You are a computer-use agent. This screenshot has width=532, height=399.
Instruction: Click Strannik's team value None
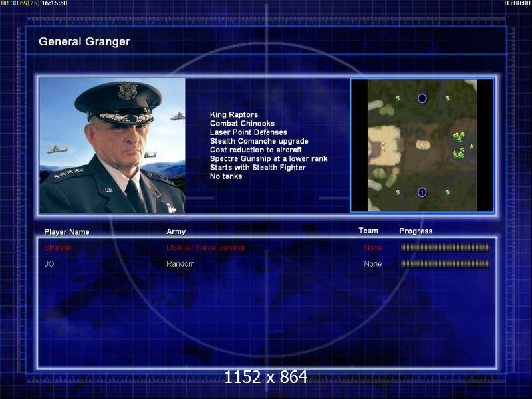(373, 247)
